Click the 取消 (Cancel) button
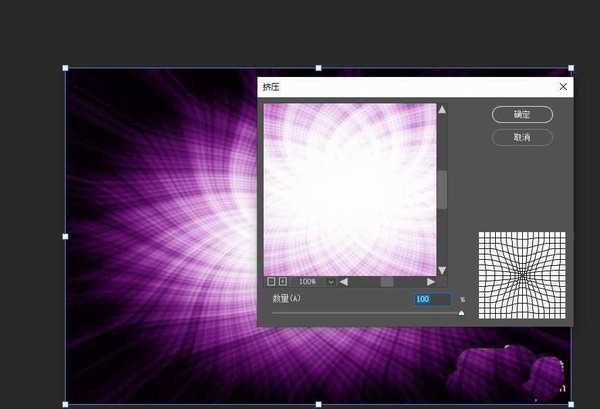Screen dimensions: 600x409 522,137
